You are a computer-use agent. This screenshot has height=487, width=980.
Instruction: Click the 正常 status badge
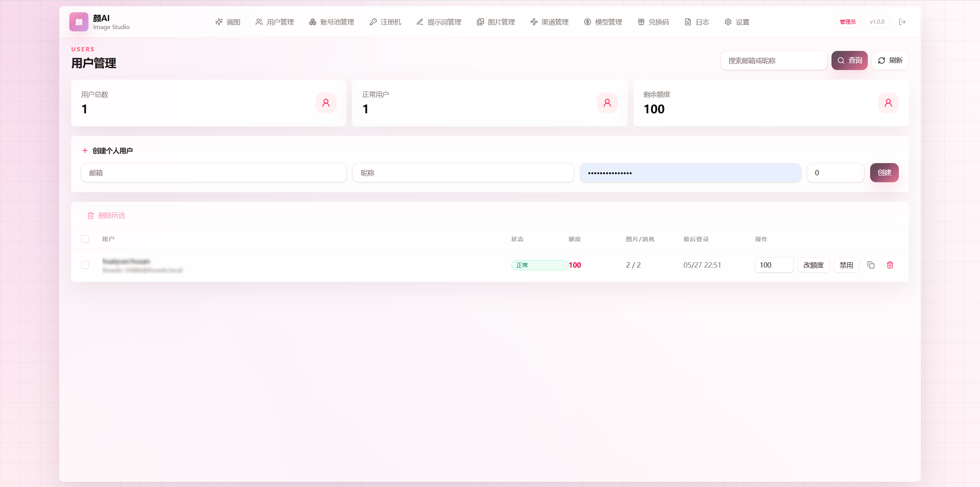[540, 265]
